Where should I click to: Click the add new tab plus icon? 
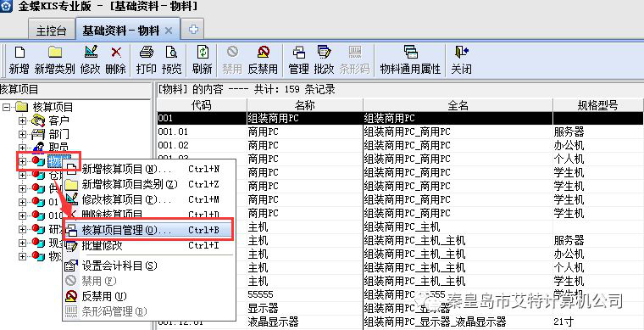tap(193, 30)
